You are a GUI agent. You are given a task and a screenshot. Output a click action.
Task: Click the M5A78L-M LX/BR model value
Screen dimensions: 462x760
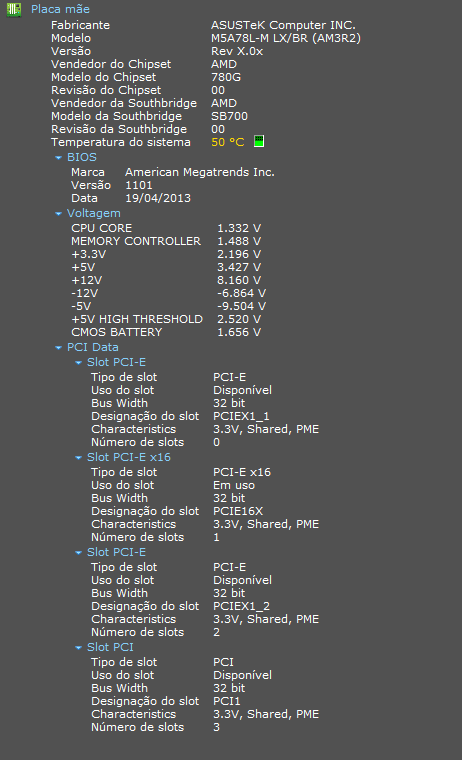[x=286, y=38]
